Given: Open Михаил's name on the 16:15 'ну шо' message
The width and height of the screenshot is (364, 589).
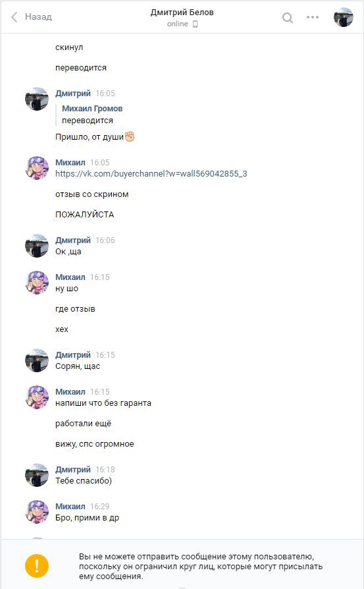Looking at the screenshot, I should 70,277.
